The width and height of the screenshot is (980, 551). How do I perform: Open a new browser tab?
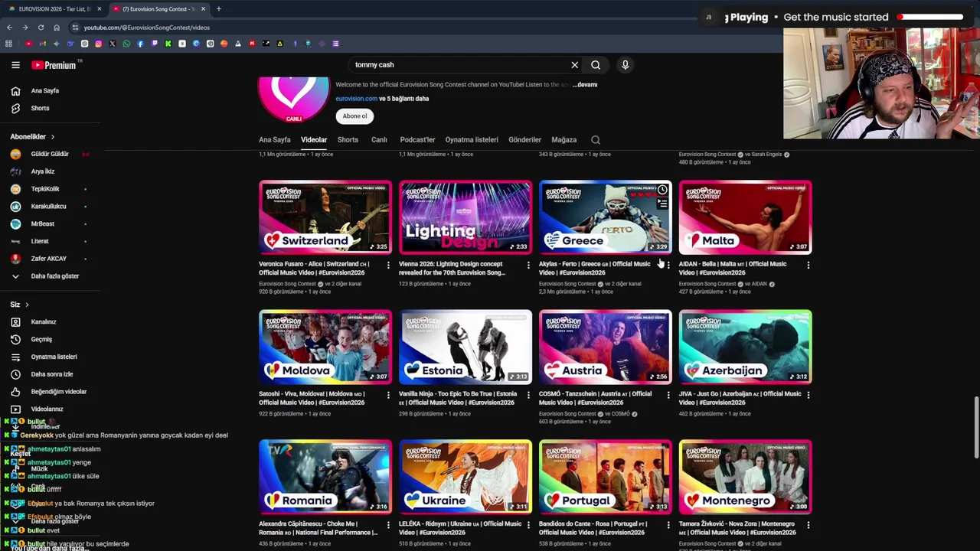click(219, 9)
